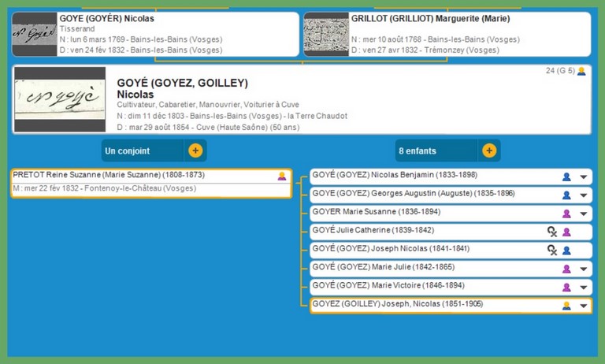Click the add spouse plus button

point(195,150)
